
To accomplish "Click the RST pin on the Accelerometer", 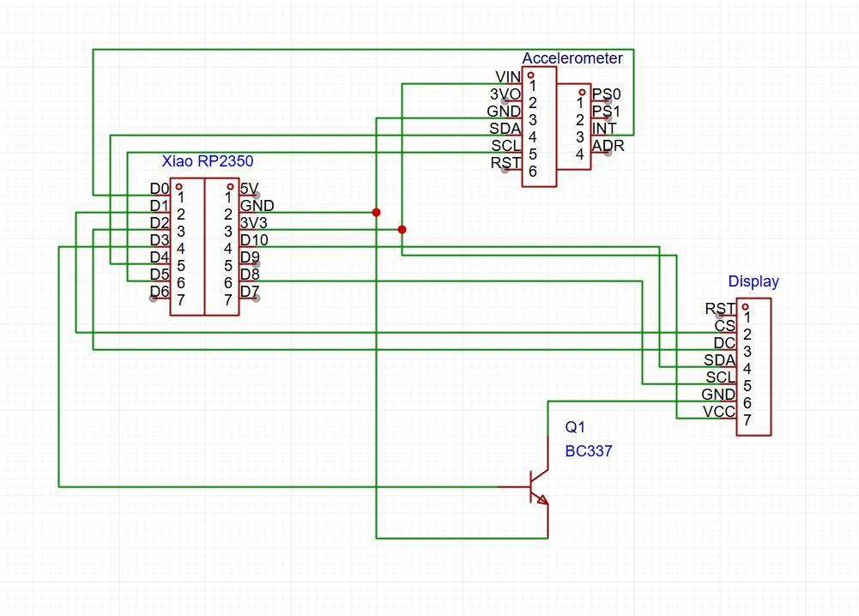I will pos(505,163).
